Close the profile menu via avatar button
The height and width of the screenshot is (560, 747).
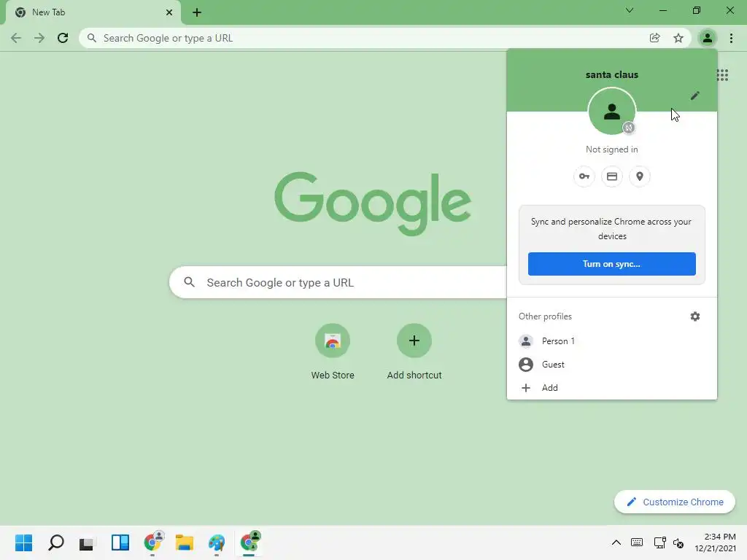point(708,38)
